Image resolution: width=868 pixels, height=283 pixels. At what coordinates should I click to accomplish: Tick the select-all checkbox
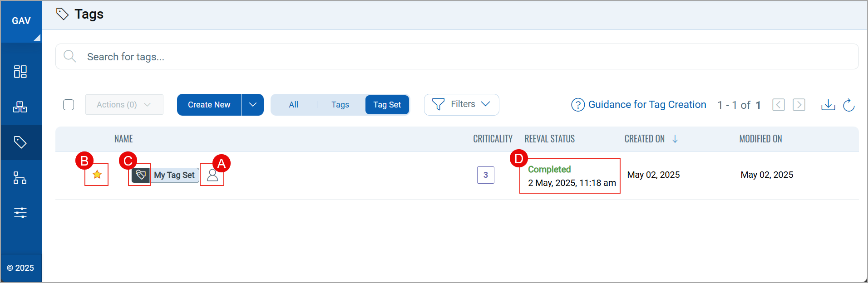[69, 105]
